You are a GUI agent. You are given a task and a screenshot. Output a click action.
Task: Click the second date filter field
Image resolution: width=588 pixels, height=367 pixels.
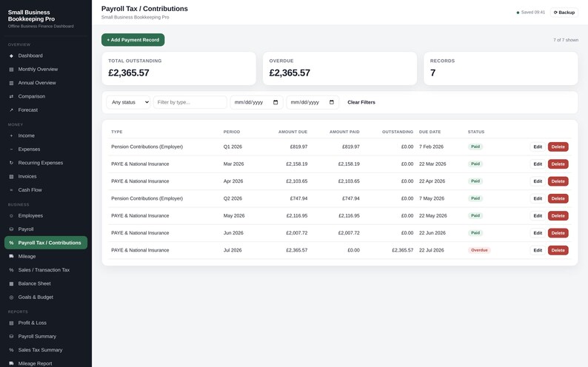click(313, 102)
